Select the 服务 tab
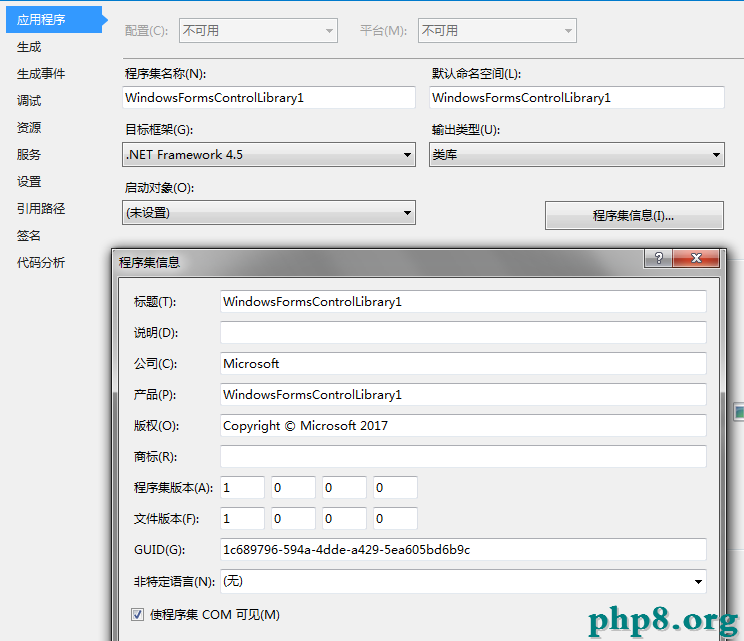This screenshot has height=641, width=744. [x=29, y=155]
